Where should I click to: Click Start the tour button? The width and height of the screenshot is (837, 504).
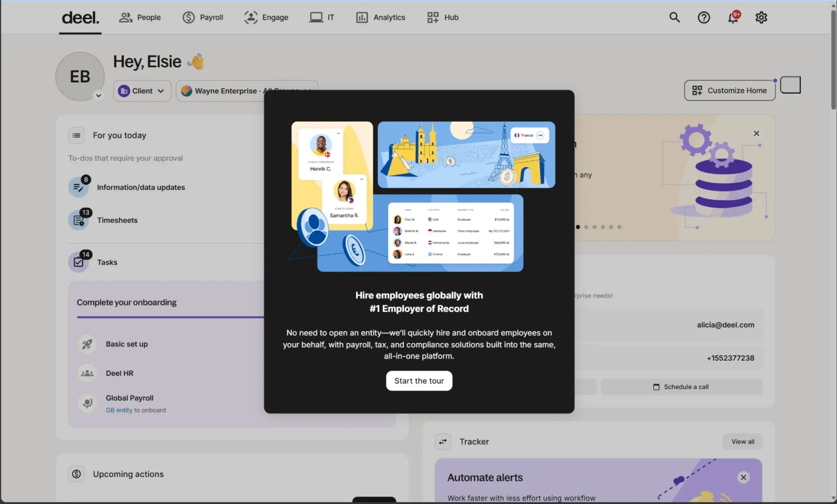[419, 381]
